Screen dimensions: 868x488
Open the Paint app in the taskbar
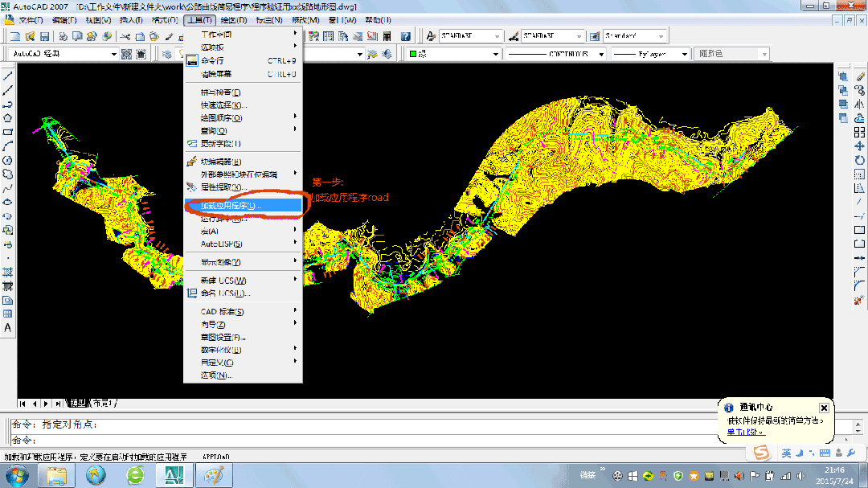214,476
